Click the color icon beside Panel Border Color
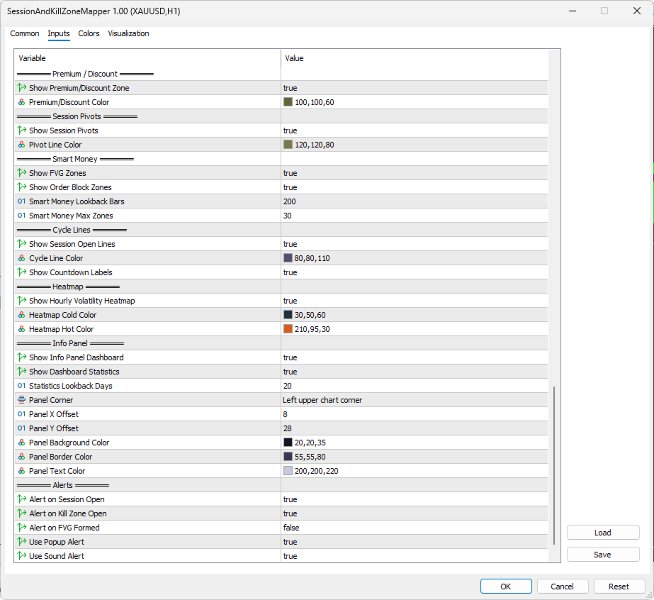Screen dimensions: 654x600 coord(22,457)
